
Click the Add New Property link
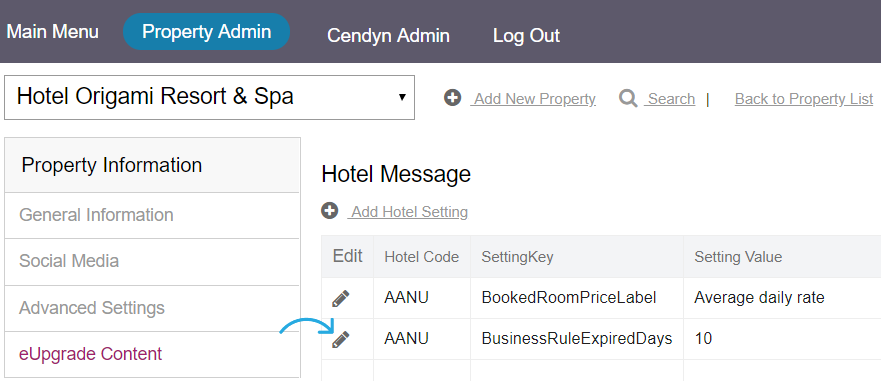pyautogui.click(x=533, y=99)
